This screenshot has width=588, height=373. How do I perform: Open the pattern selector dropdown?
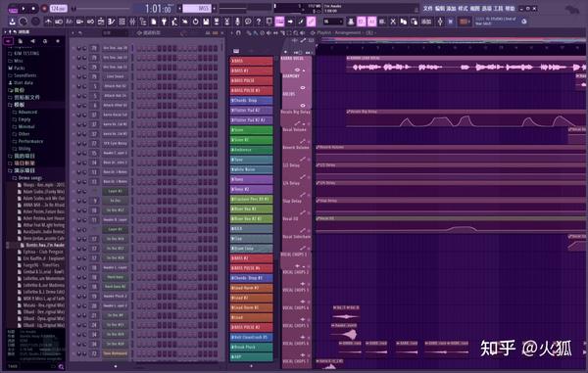point(197,8)
